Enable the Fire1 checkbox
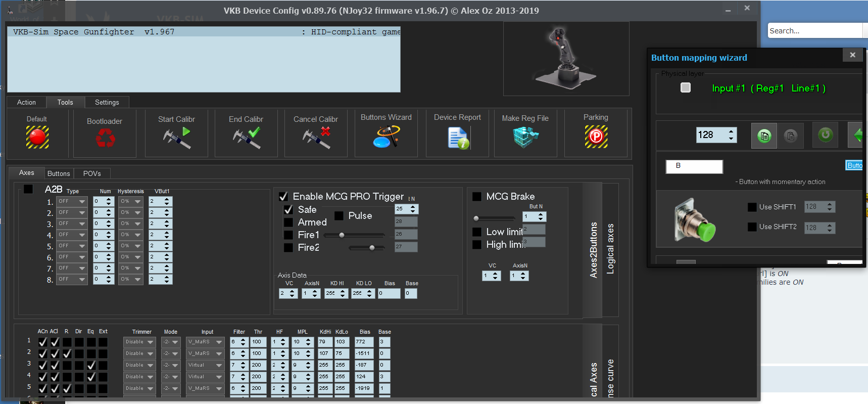The width and height of the screenshot is (868, 404). pyautogui.click(x=288, y=235)
